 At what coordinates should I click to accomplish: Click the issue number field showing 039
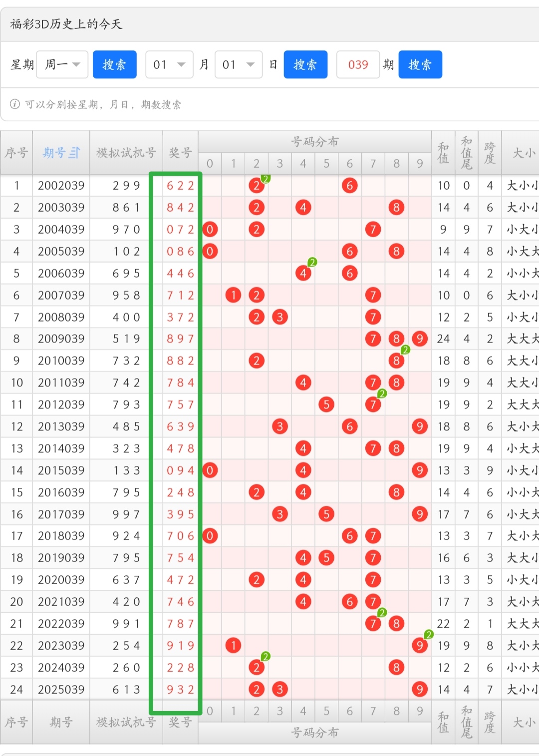(x=358, y=64)
